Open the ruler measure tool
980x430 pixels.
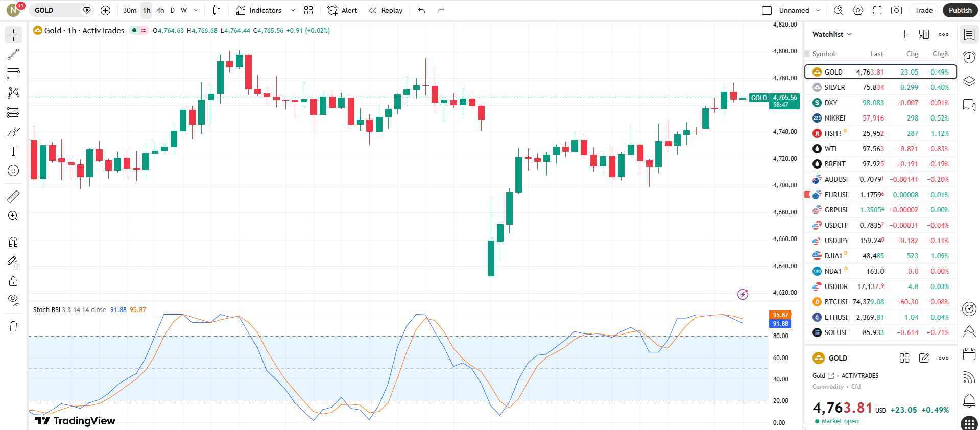(13, 197)
